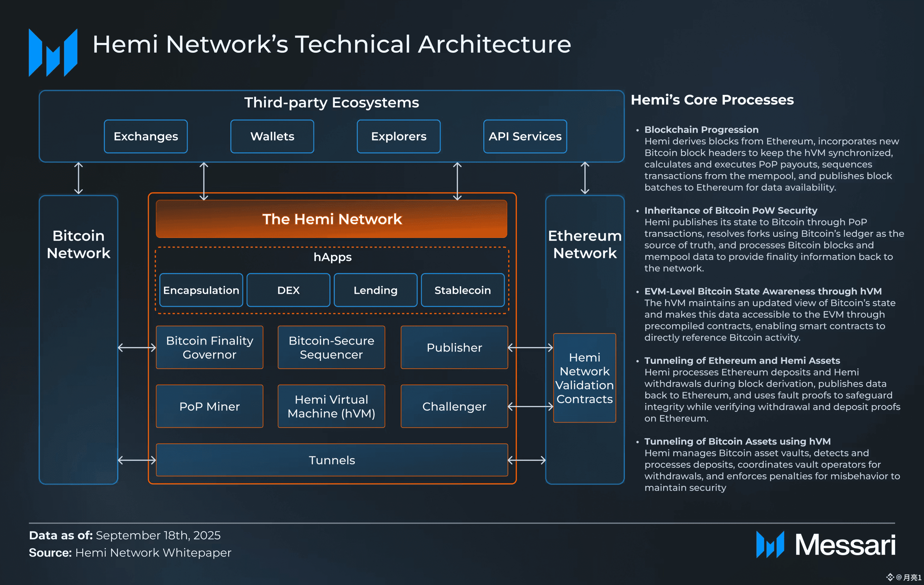Viewport: 924px width, 585px height.
Task: Click the Blockchain Progression heading
Action: tap(701, 130)
